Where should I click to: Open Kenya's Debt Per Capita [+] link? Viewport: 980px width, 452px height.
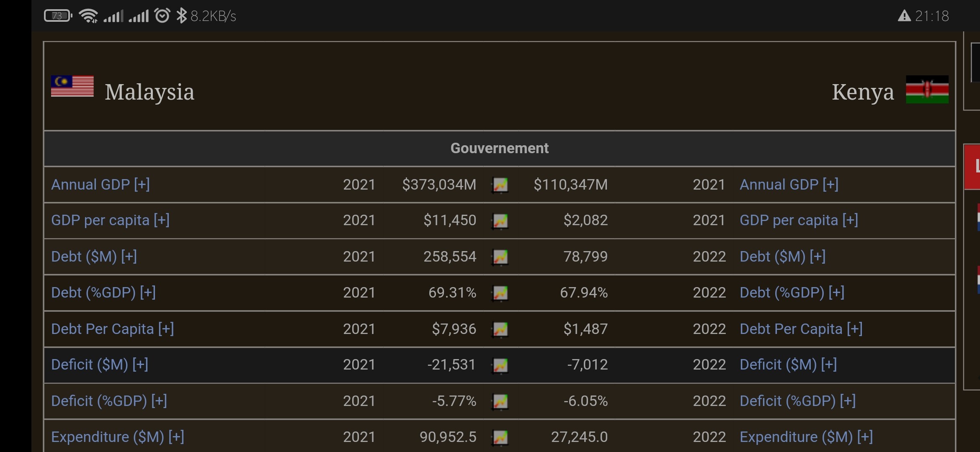[x=801, y=329]
